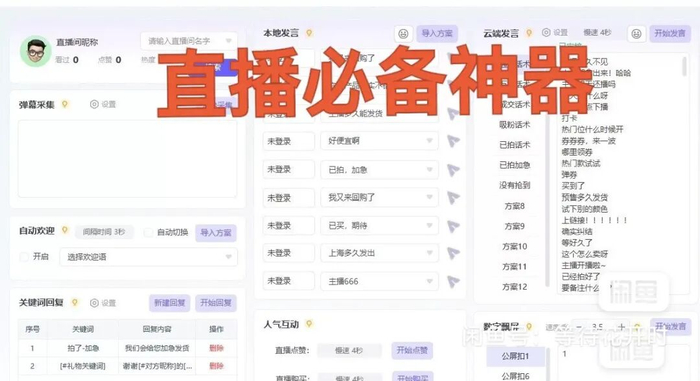Viewport: 700px width, 381px height.
Task: Select the 公屏扣1 tab
Action: pyautogui.click(x=515, y=356)
